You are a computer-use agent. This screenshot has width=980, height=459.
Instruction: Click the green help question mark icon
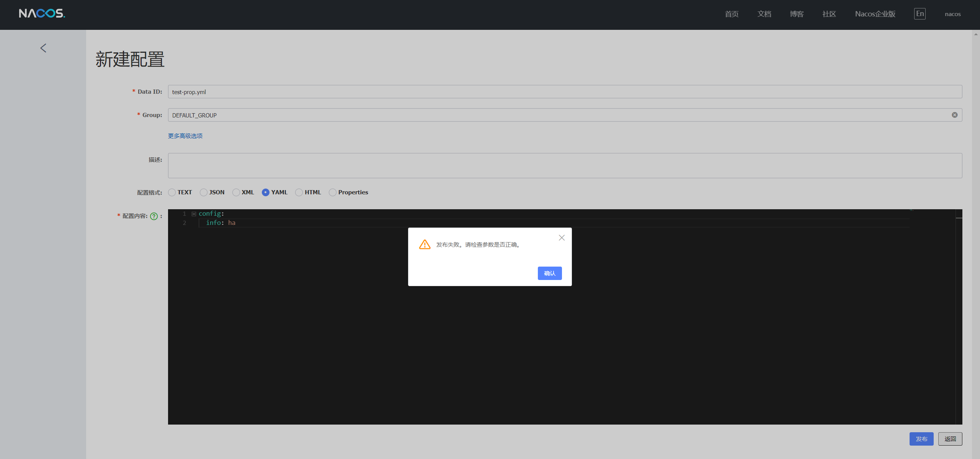154,216
